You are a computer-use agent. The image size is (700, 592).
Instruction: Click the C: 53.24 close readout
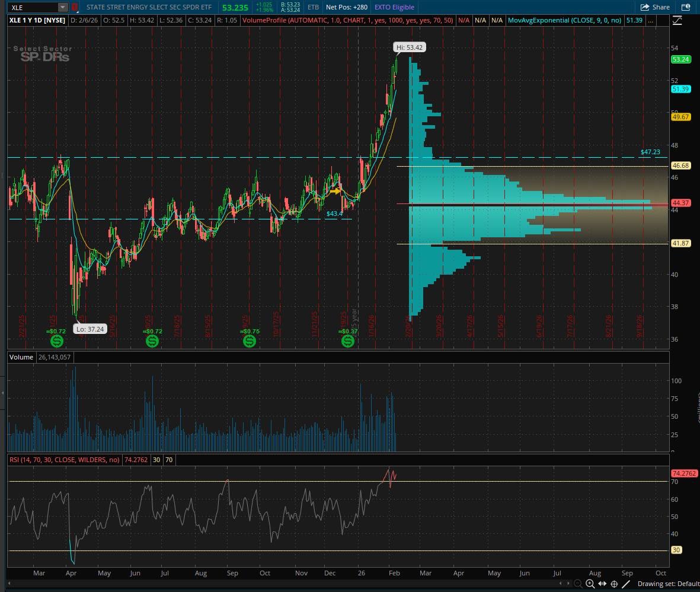point(200,20)
